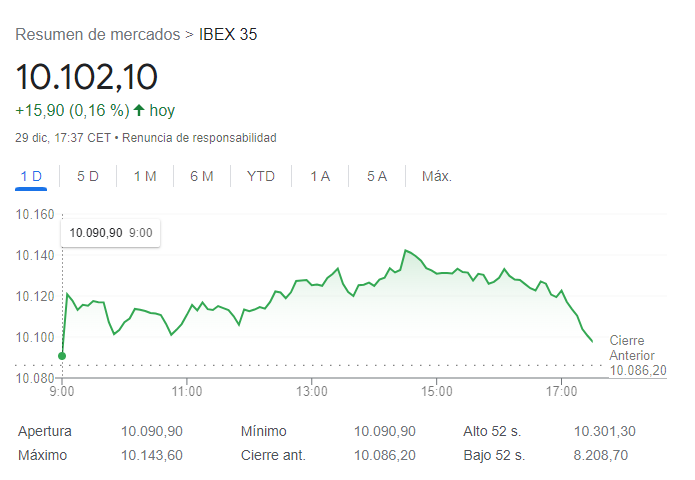Switch to the 5 A tab

pyautogui.click(x=377, y=176)
